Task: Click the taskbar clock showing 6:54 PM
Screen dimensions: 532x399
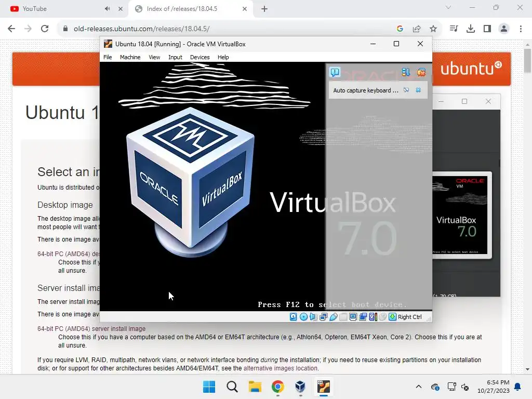Action: pyautogui.click(x=494, y=387)
